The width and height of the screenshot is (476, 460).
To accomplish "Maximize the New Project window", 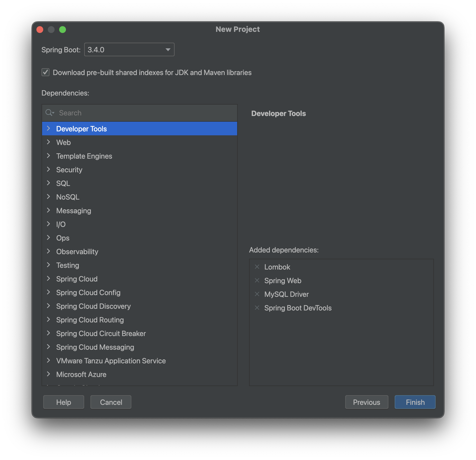I will (x=63, y=30).
